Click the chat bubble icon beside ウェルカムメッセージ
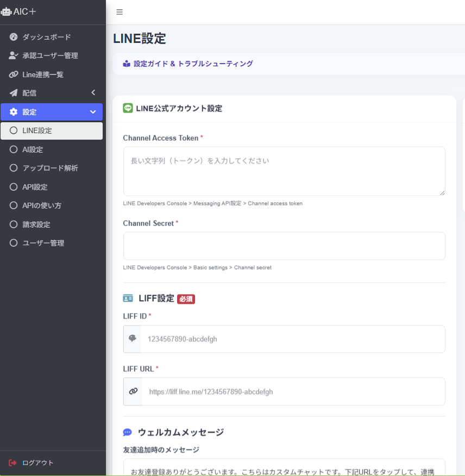The width and height of the screenshot is (465, 476). [x=127, y=432]
